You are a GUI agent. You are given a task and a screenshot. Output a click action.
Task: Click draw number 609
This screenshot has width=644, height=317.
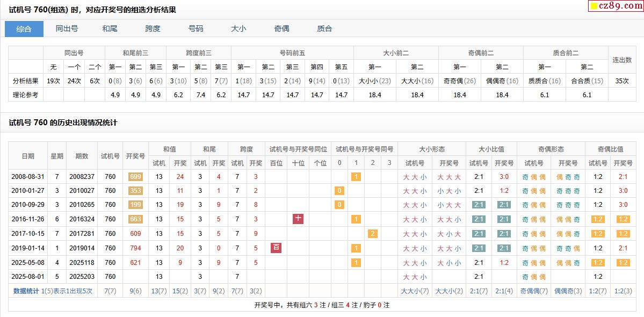tap(135, 234)
